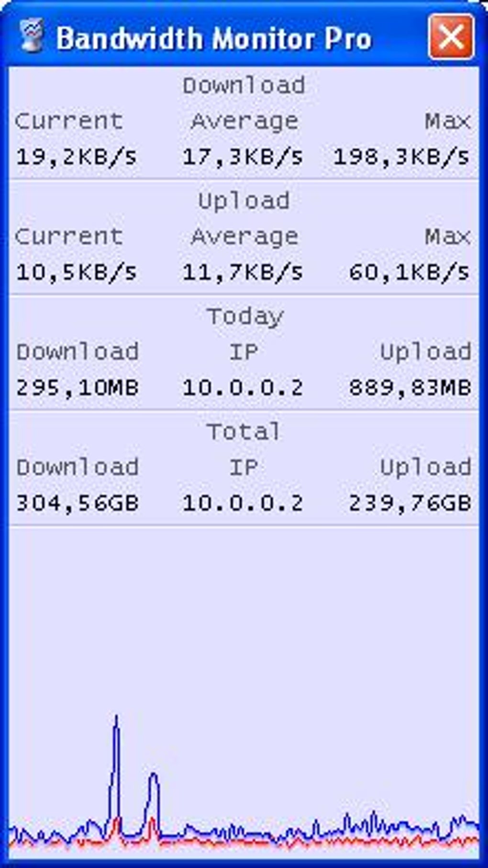This screenshot has width=488, height=868.
Task: Click the max upload value 60,1KB/s
Action: (x=410, y=272)
